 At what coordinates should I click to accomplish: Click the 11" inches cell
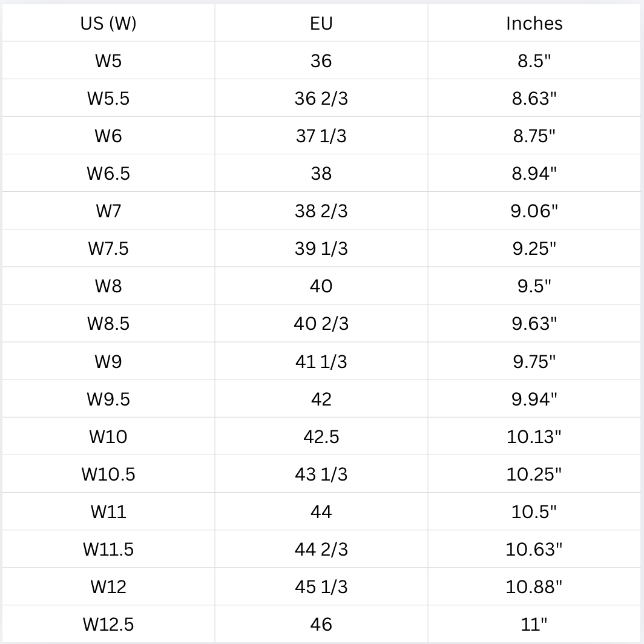click(x=534, y=624)
